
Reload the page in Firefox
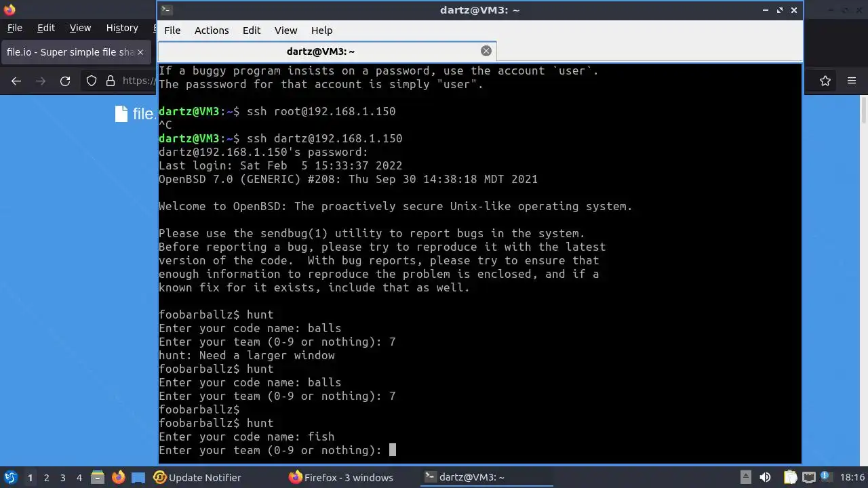65,81
